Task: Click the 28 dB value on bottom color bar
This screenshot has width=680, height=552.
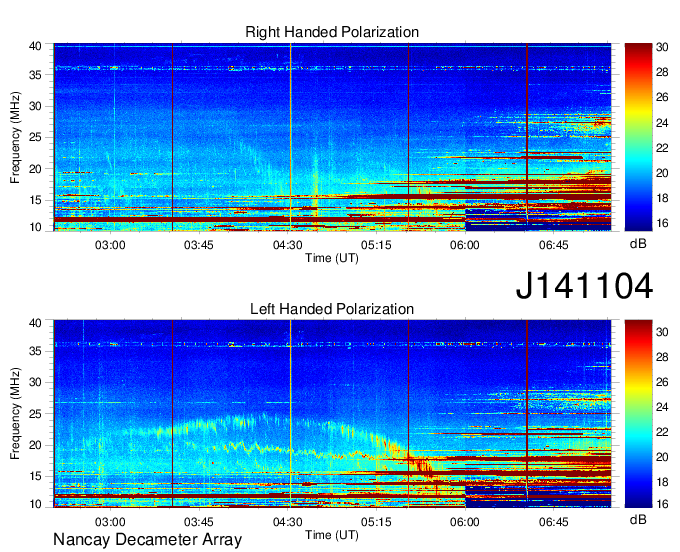Action: 662,357
